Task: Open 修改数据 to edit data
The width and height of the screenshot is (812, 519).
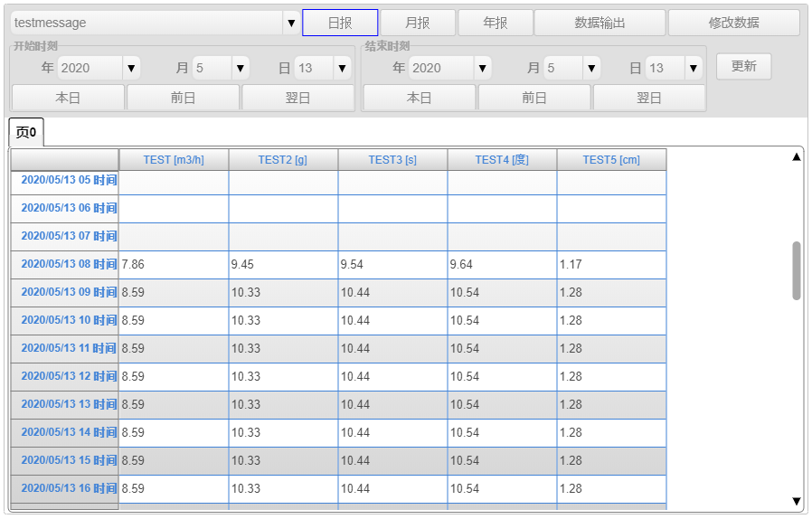Action: pyautogui.click(x=734, y=23)
